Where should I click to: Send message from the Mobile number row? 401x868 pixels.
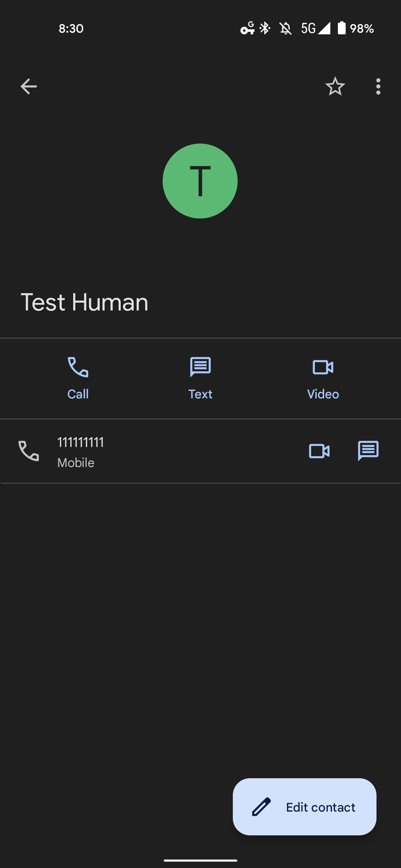368,451
